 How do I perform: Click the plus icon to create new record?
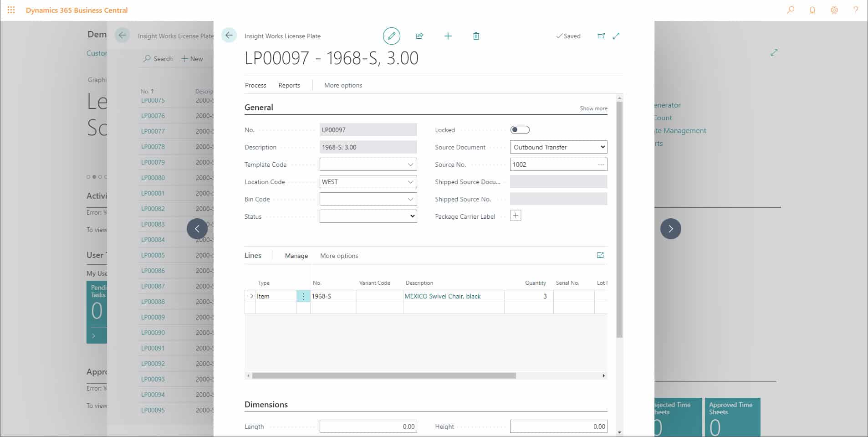point(448,36)
